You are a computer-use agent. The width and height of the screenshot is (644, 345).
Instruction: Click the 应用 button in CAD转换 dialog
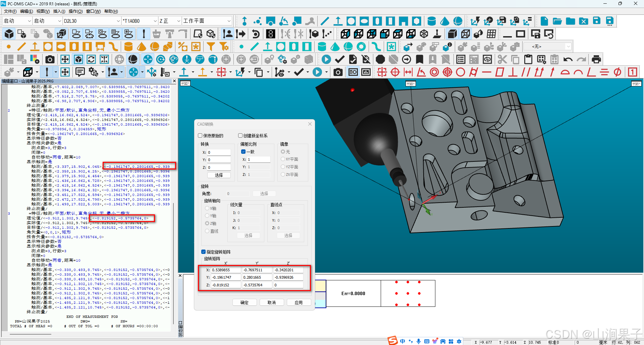point(299,302)
